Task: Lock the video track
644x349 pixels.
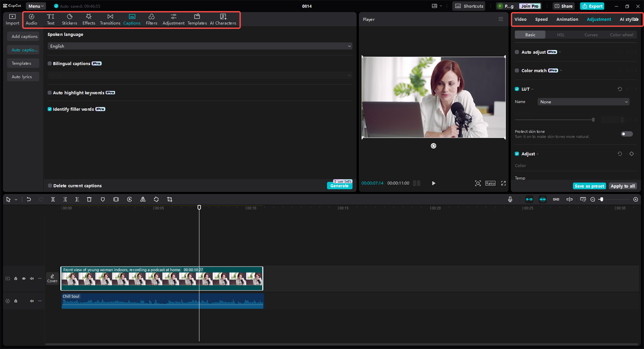Action: [x=16, y=278]
